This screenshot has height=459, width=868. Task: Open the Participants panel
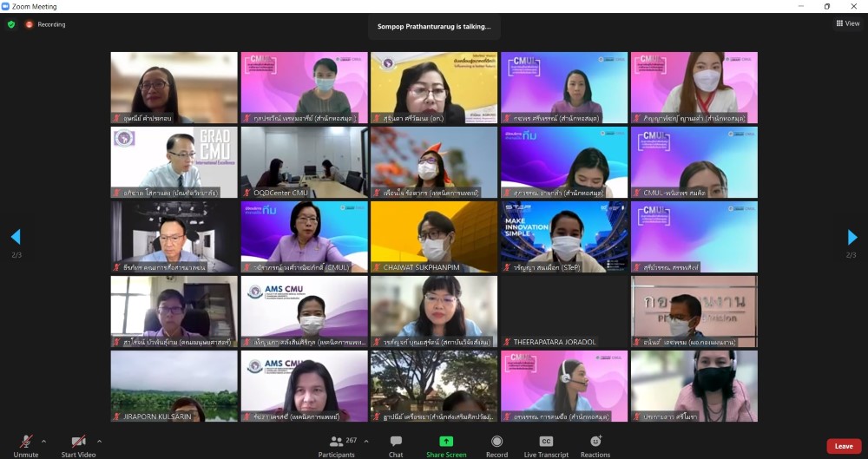[x=336, y=443]
